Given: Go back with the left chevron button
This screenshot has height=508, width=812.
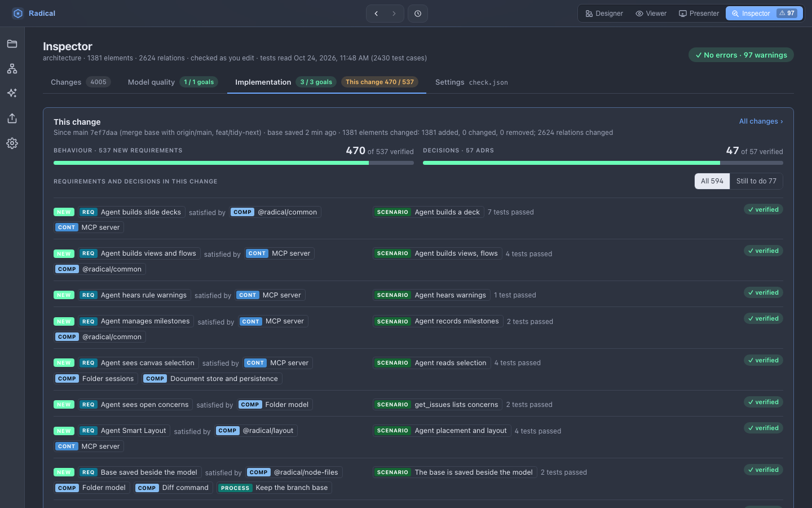Looking at the screenshot, I should pyautogui.click(x=376, y=14).
